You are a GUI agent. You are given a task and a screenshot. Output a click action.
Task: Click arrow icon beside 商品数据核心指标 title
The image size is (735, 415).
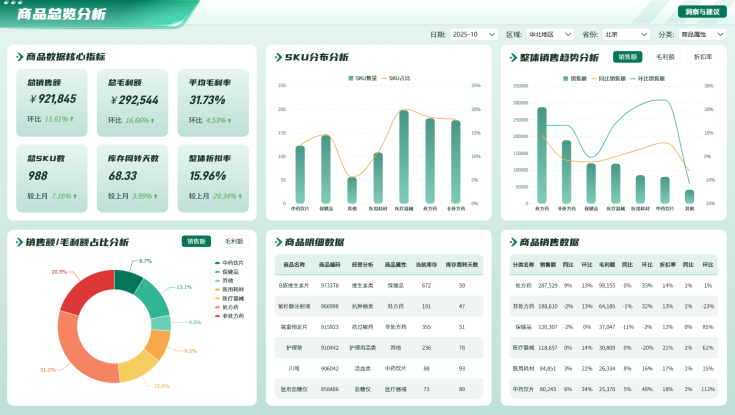[x=19, y=57]
